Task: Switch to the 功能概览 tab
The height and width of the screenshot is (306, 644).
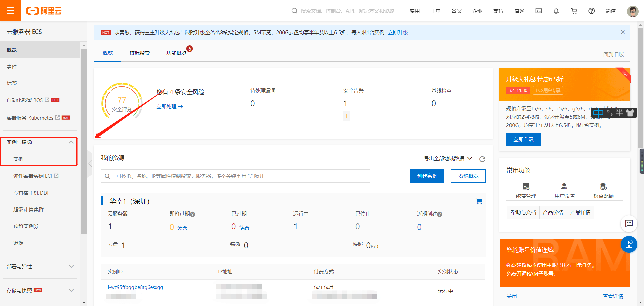Action: (176, 53)
